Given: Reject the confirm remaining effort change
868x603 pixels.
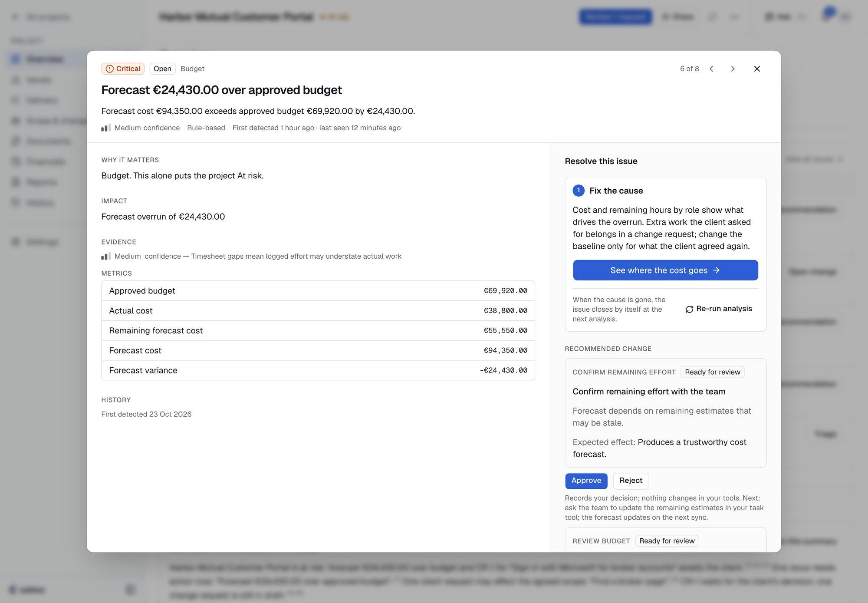Looking at the screenshot, I should click(631, 481).
